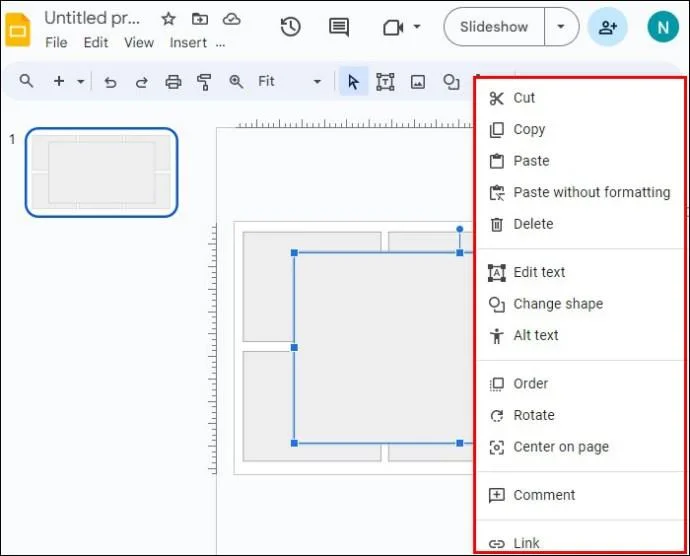690x556 pixels.
Task: Choose Delete from context menu
Action: 580,224
